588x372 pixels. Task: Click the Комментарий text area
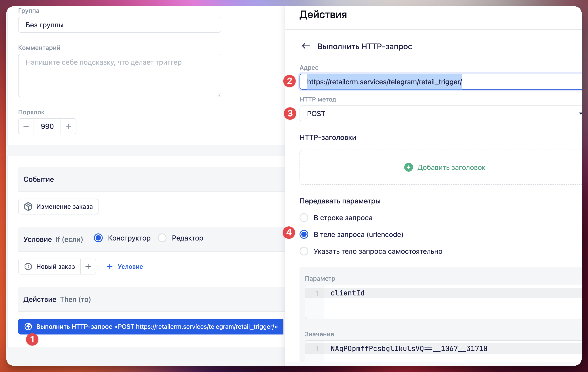click(x=120, y=75)
